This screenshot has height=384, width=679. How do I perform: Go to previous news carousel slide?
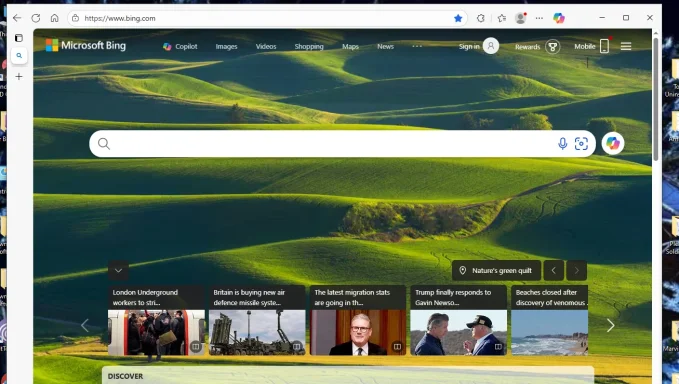[x=85, y=326]
